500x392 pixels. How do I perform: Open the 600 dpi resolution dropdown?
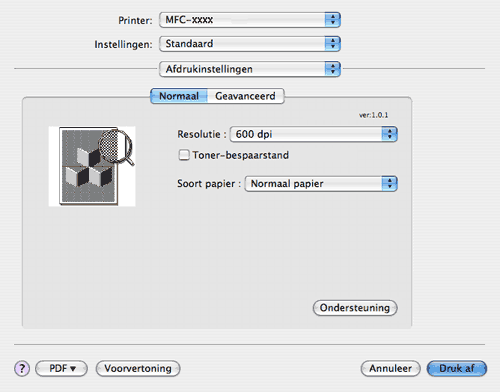click(314, 134)
